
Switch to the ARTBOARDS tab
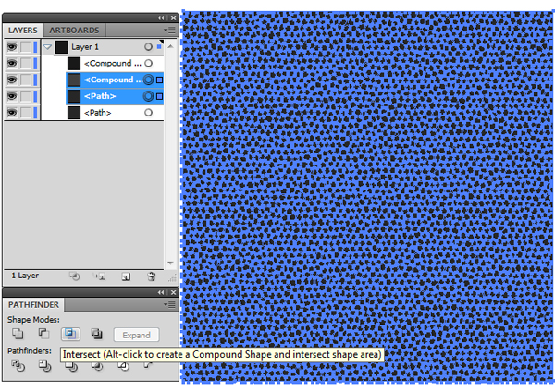click(x=74, y=31)
